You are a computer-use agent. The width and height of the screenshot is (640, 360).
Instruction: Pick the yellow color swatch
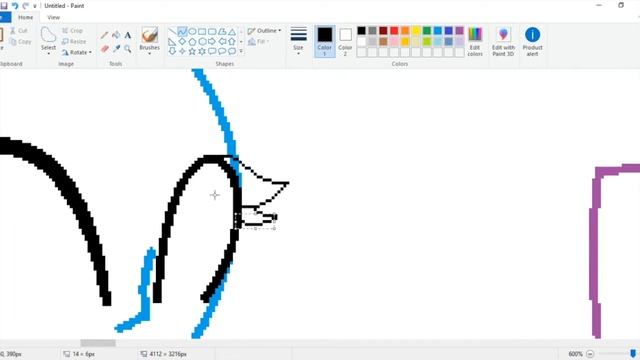pyautogui.click(x=416, y=31)
